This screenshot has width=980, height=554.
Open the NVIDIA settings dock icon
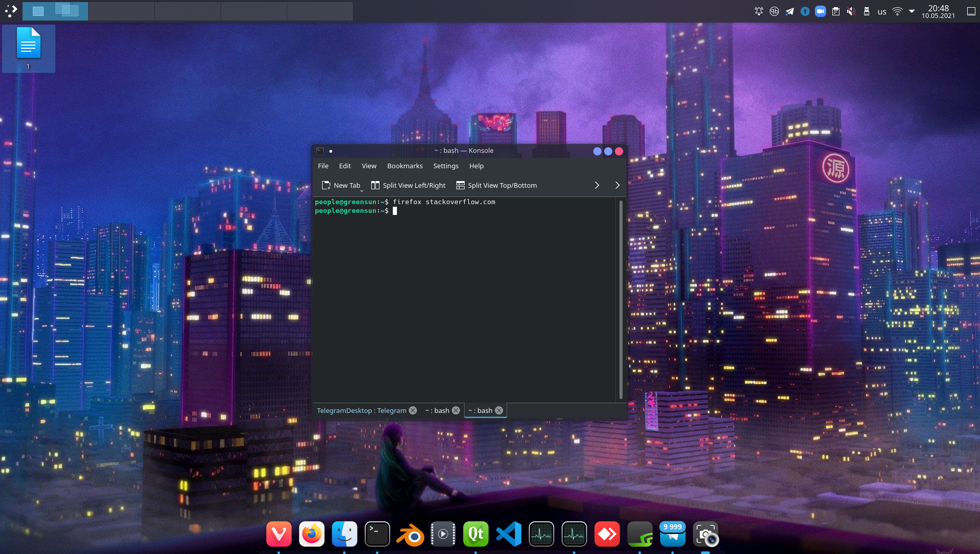[x=640, y=535]
